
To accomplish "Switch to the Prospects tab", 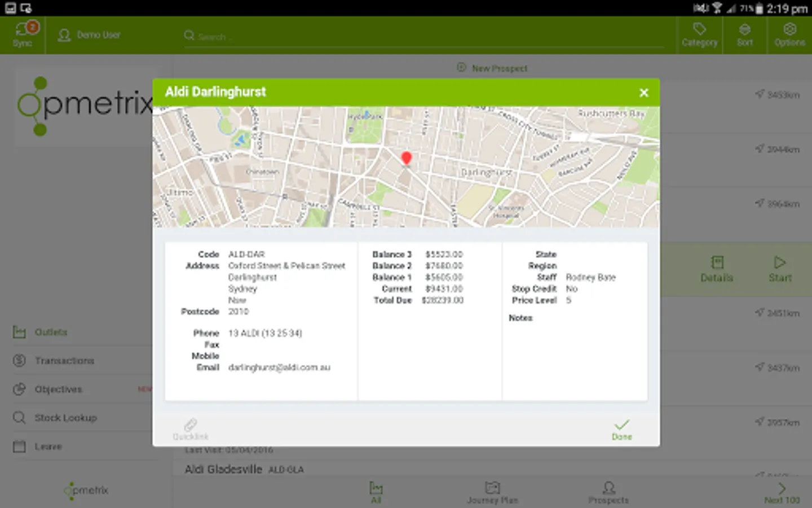I will 608,492.
